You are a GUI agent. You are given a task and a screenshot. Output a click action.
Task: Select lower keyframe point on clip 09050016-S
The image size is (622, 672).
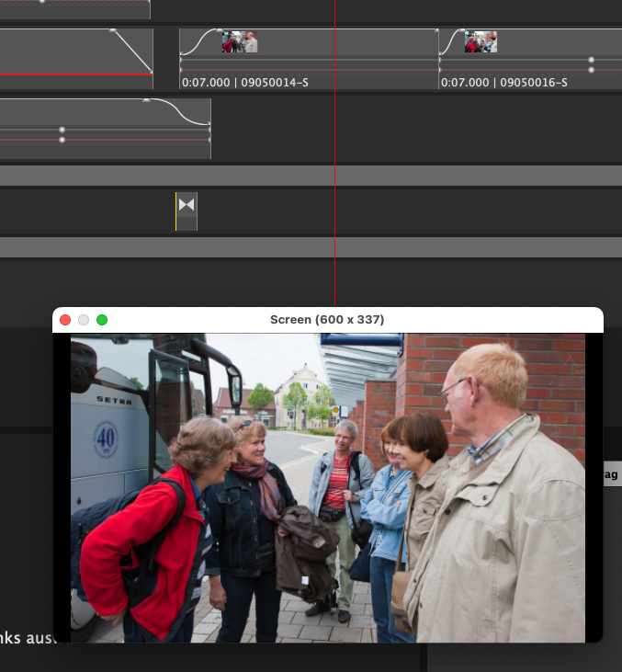click(x=591, y=70)
